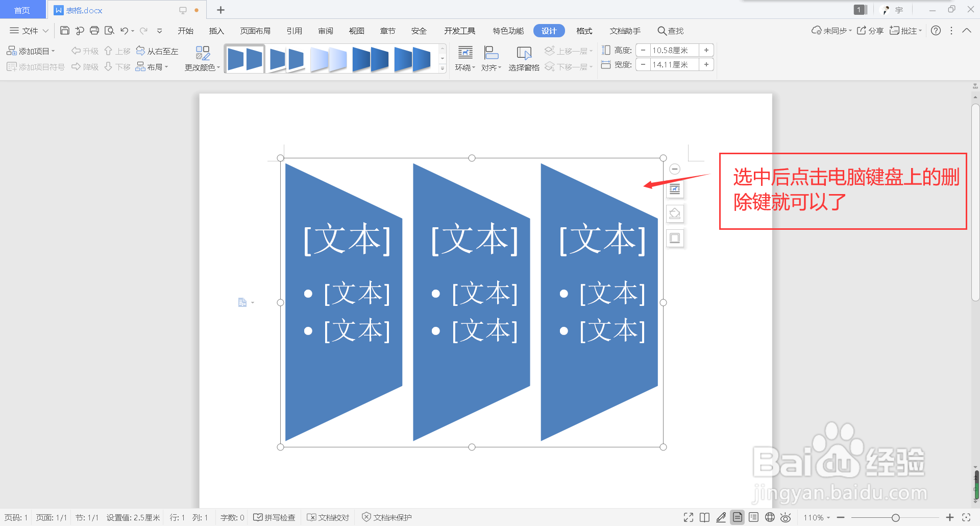The image size is (980, 526).
Task: Click the zoom slider handle
Action: [895, 517]
